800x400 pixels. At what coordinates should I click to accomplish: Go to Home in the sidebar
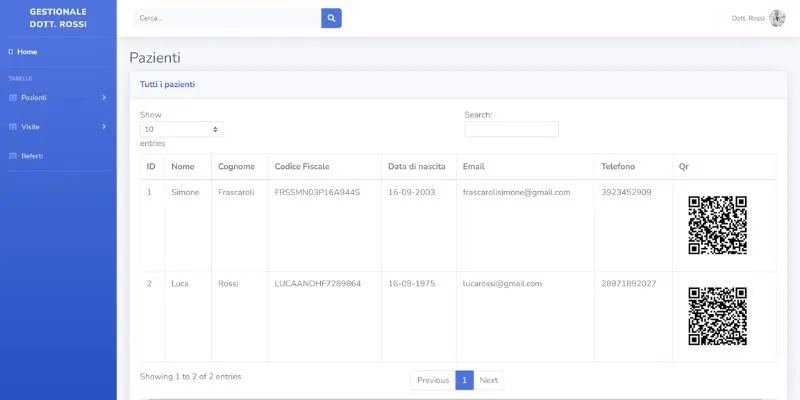(x=27, y=51)
